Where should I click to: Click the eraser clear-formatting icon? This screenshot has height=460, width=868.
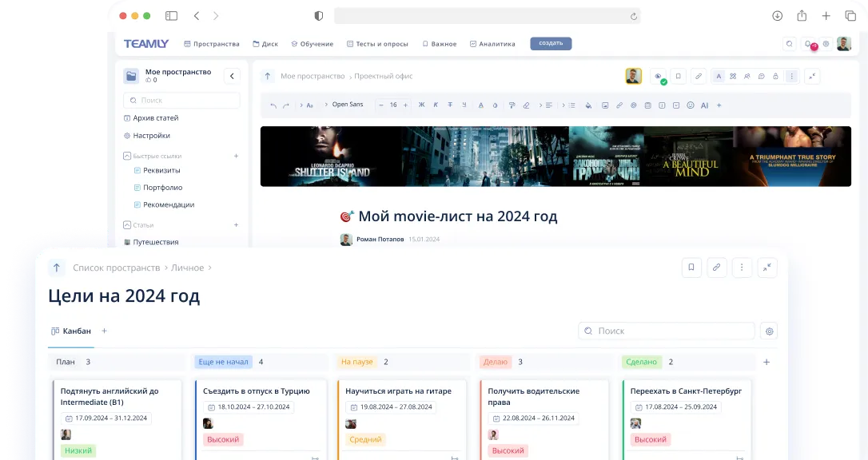(526, 105)
